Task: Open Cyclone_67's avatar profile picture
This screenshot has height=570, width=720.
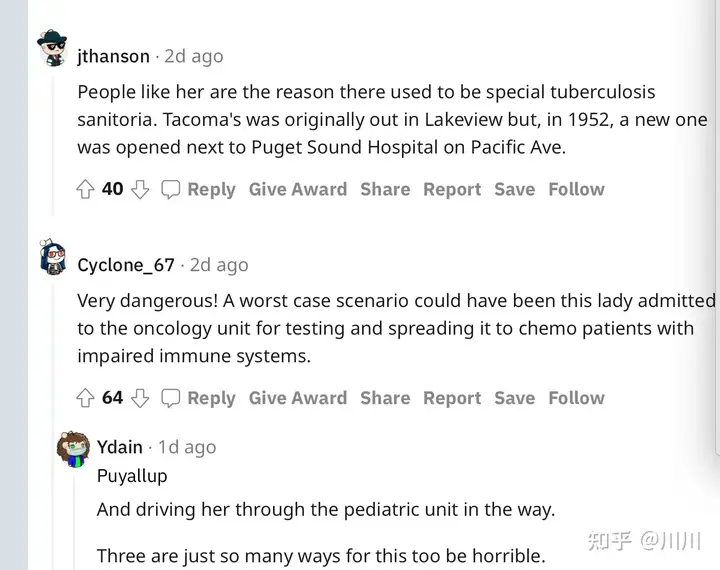Action: [53, 257]
